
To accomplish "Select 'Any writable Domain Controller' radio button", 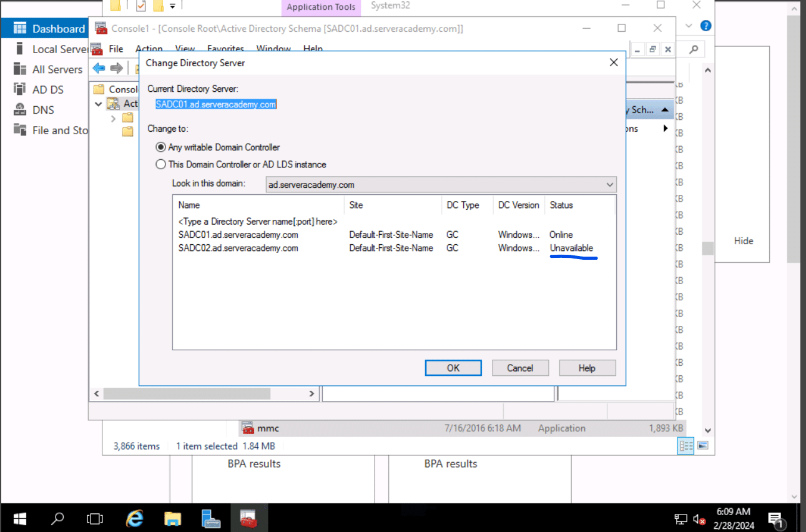I will click(161, 147).
